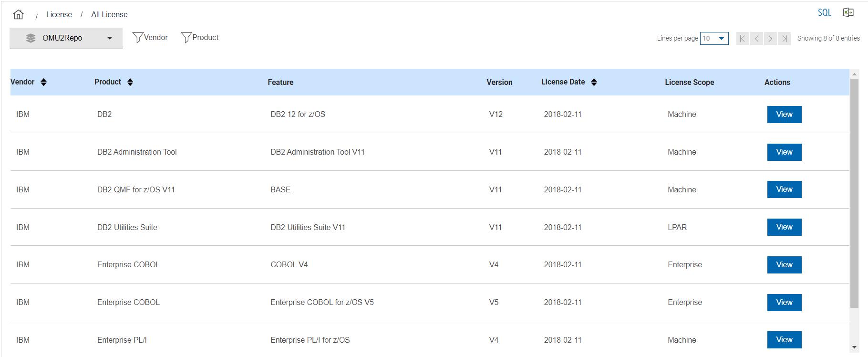This screenshot has height=357, width=868.
Task: Click the home icon in breadcrumb
Action: [18, 14]
